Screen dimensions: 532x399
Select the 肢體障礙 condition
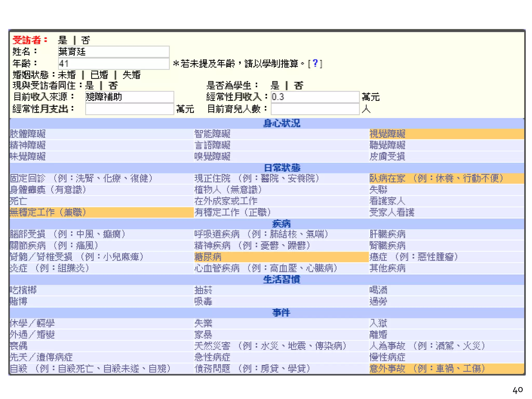(28, 134)
